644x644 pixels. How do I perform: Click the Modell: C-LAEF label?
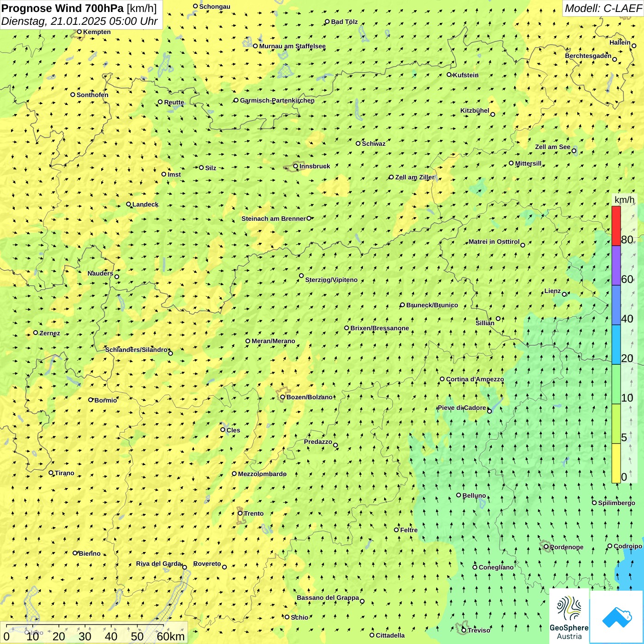pyautogui.click(x=603, y=8)
